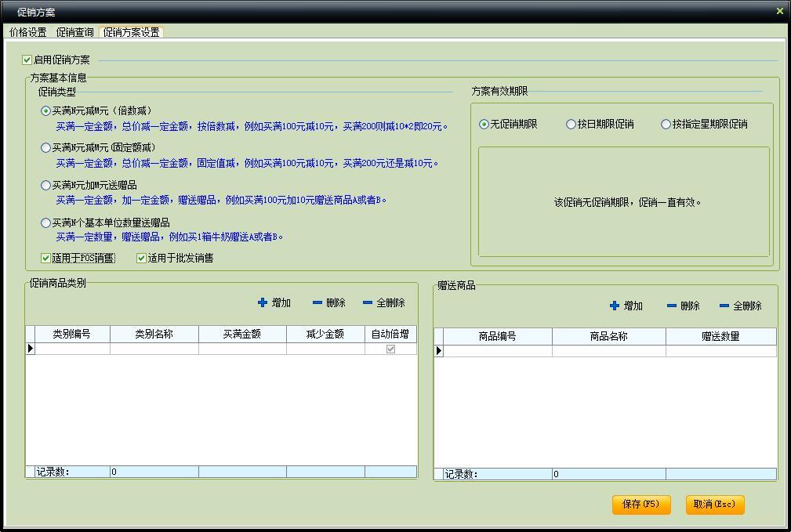Open the 价格设置 tab

(27, 32)
